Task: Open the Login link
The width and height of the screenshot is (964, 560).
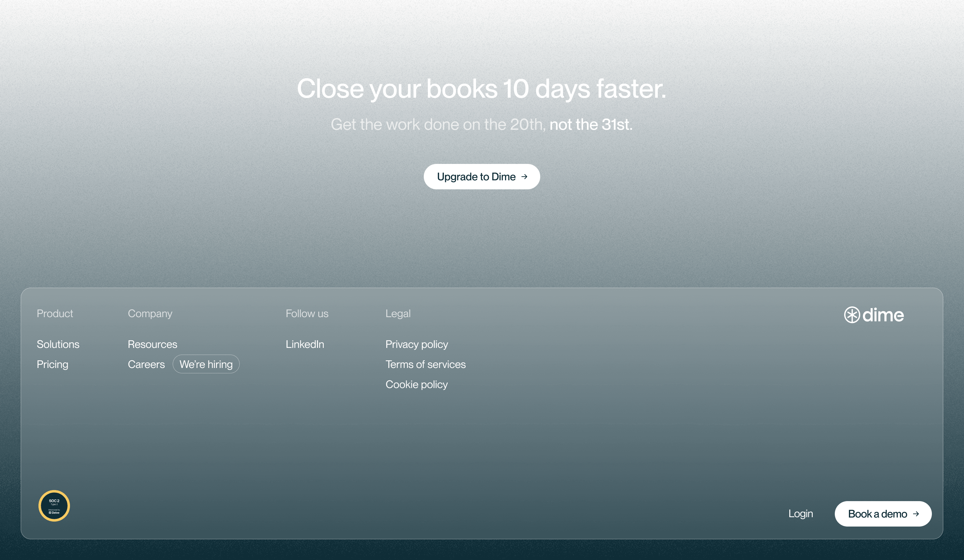Action: tap(800, 514)
